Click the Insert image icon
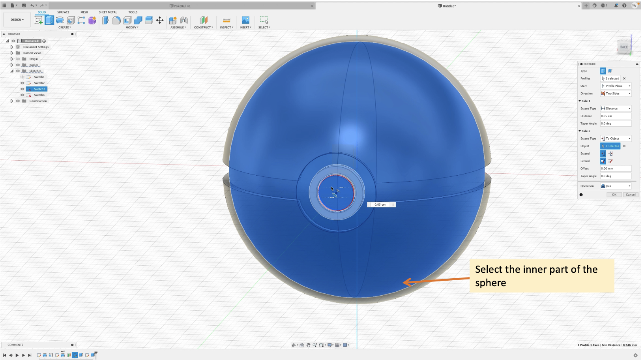Viewport: 644px width, 360px height. pos(245,20)
